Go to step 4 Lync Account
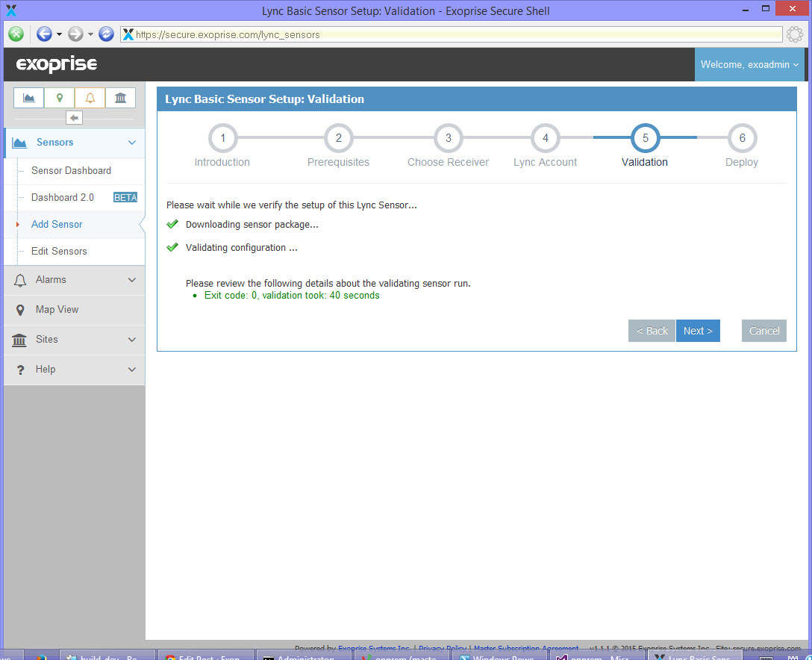Image resolution: width=812 pixels, height=660 pixels. 545,138
